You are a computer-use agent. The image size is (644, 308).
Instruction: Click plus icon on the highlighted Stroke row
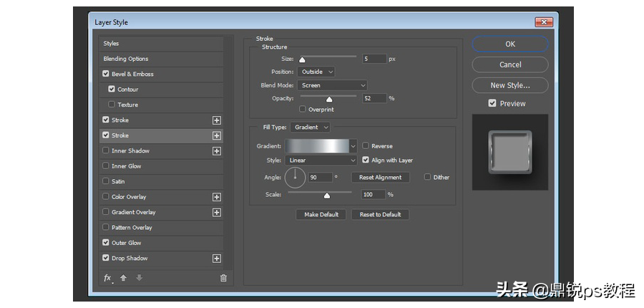(216, 135)
